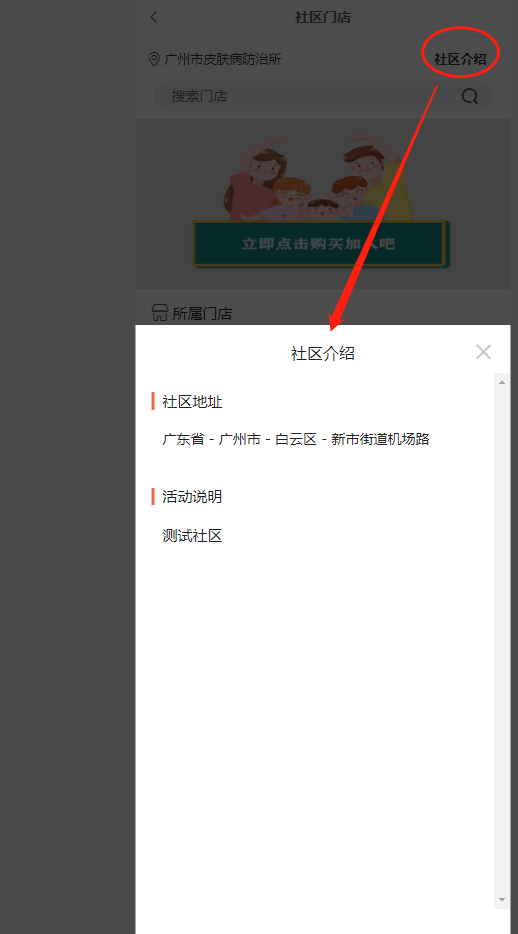Open the 社区介绍 link at top right
Viewport: 518px width, 934px height.
pos(460,59)
